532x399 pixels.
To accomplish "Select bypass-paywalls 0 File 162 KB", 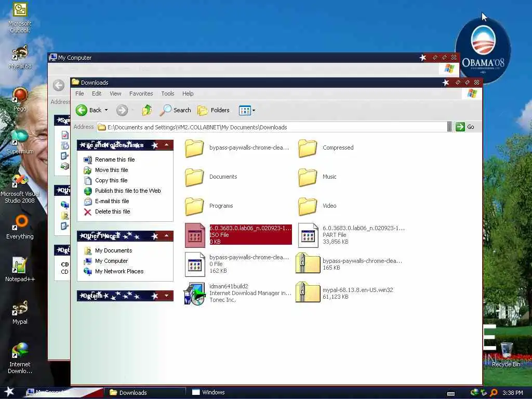I will point(237,264).
